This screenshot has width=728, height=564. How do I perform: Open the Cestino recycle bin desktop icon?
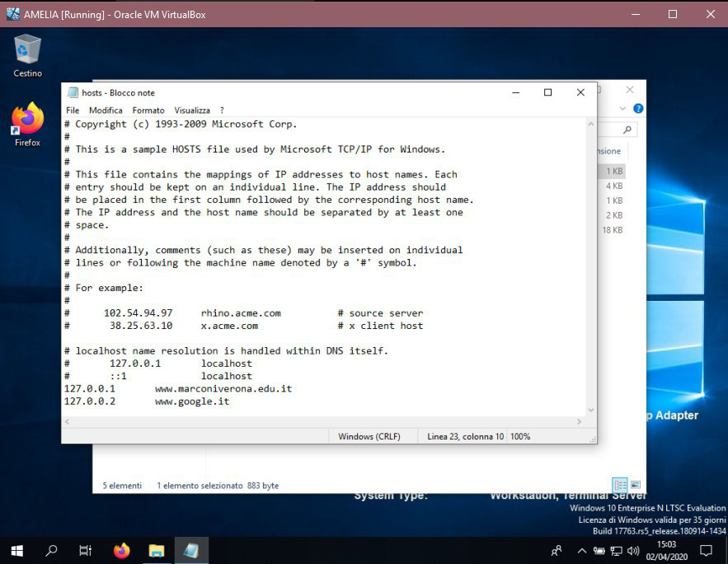(x=27, y=56)
